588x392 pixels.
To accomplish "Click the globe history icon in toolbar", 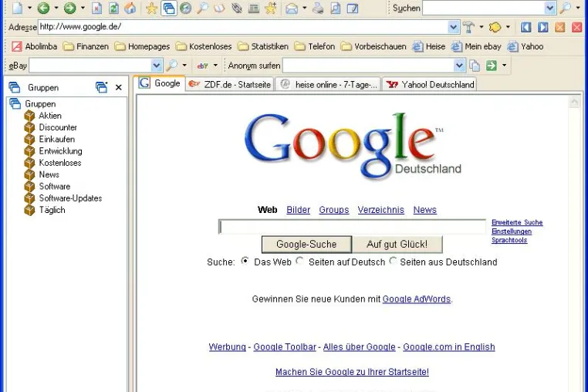I will (186, 8).
